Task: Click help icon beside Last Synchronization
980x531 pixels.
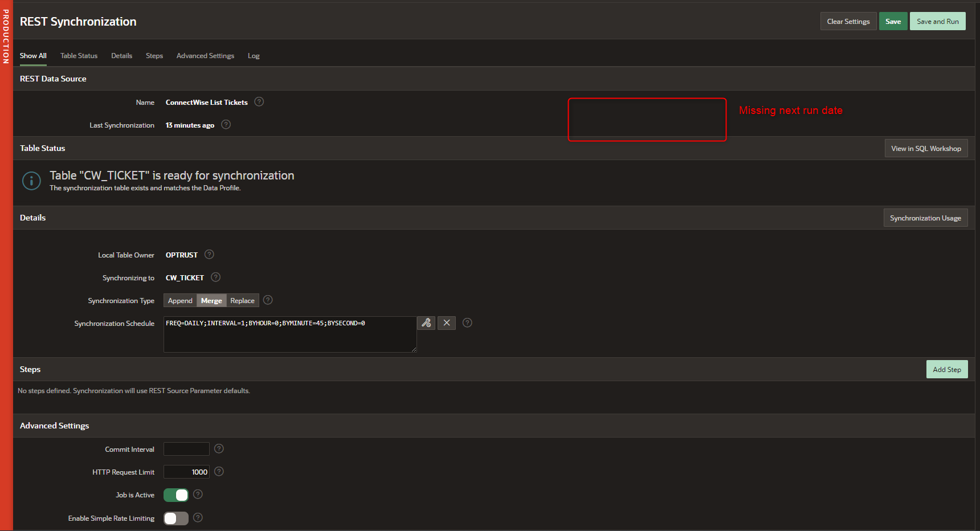Action: [x=226, y=125]
